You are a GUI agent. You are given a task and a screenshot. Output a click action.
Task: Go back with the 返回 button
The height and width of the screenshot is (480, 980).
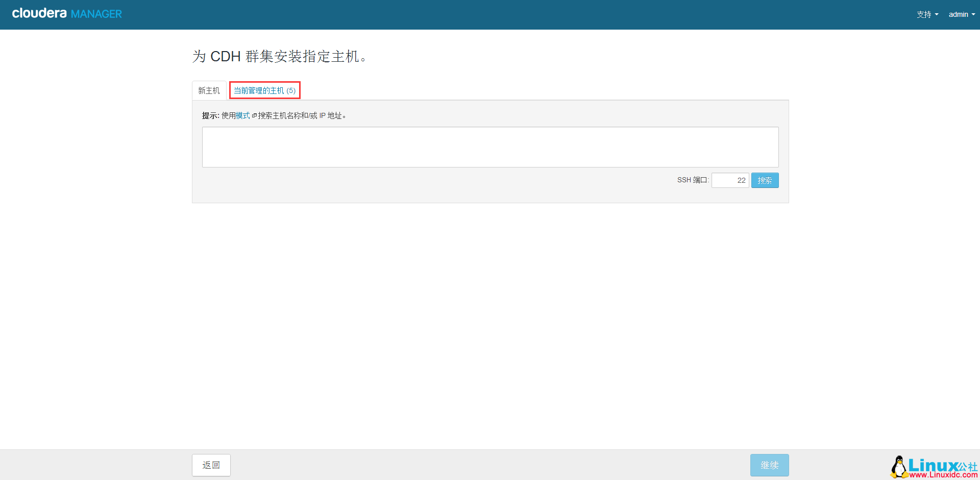211,465
